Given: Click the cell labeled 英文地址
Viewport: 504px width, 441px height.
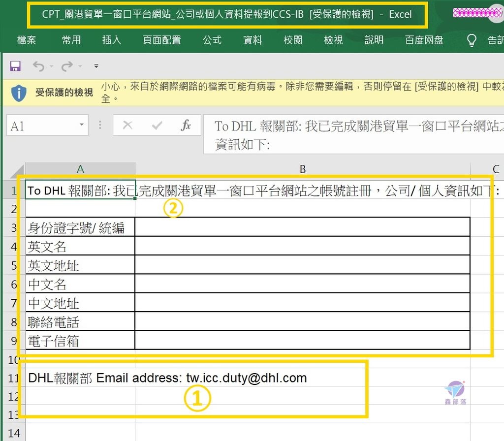Looking at the screenshot, I should pyautogui.click(x=80, y=265).
